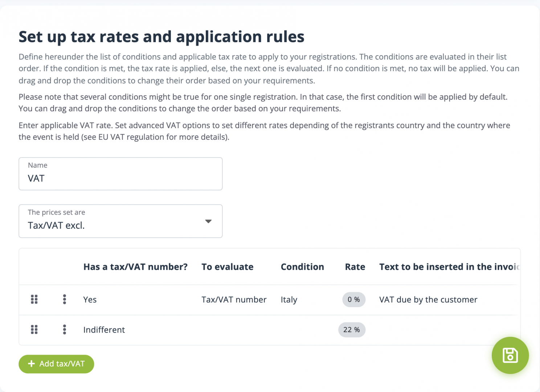Screen dimensions: 540x392
Task: Click the dropdown arrow in prices set field
Action: coord(208,221)
